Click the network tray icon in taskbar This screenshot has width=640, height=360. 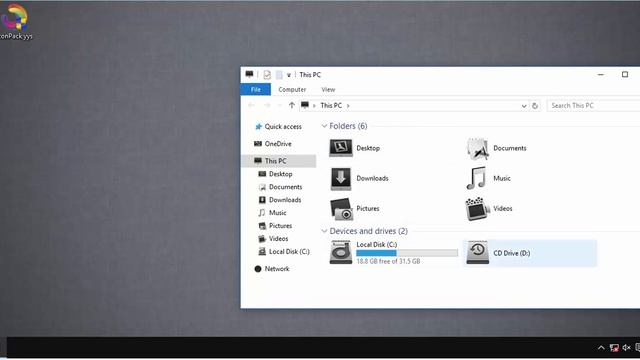pos(614,348)
